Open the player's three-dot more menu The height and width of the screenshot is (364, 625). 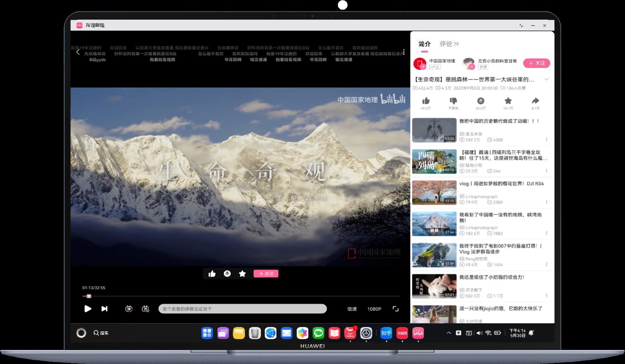click(x=404, y=52)
